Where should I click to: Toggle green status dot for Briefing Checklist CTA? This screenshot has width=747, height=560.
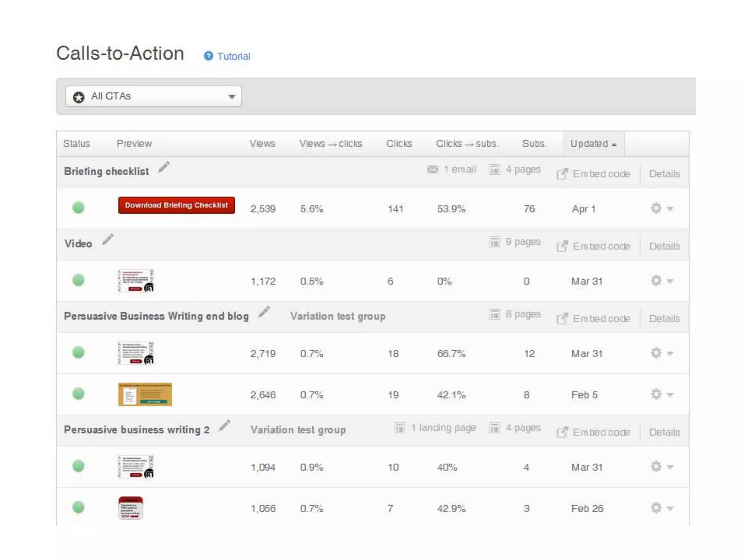pyautogui.click(x=78, y=207)
